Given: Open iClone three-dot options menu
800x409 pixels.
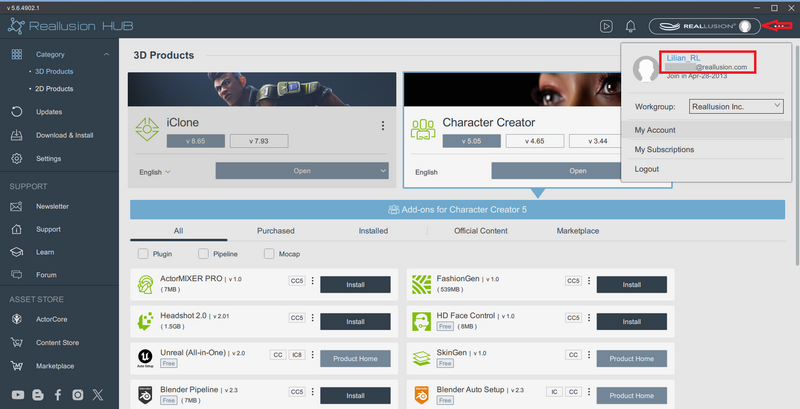Looking at the screenshot, I should pyautogui.click(x=383, y=125).
